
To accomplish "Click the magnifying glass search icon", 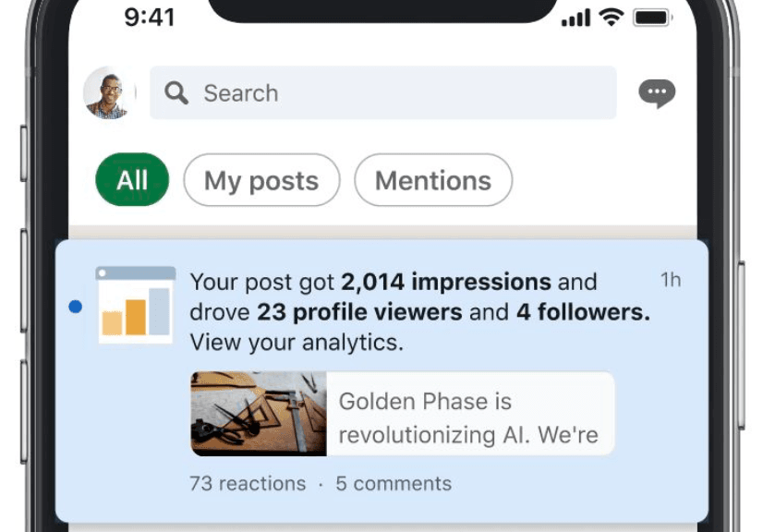I will pyautogui.click(x=176, y=93).
